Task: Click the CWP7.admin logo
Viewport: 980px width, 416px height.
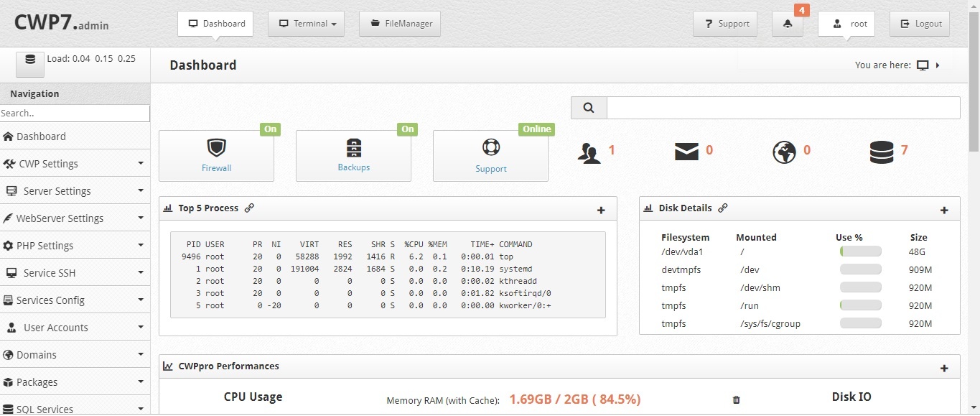Action: pyautogui.click(x=62, y=23)
